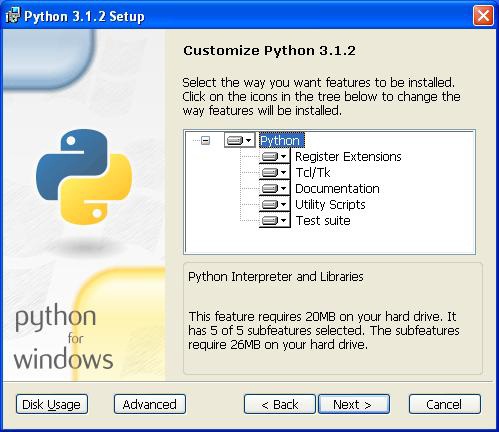Image resolution: width=499 pixels, height=432 pixels.
Task: Select Test suite in the feature tree
Action: click(323, 220)
